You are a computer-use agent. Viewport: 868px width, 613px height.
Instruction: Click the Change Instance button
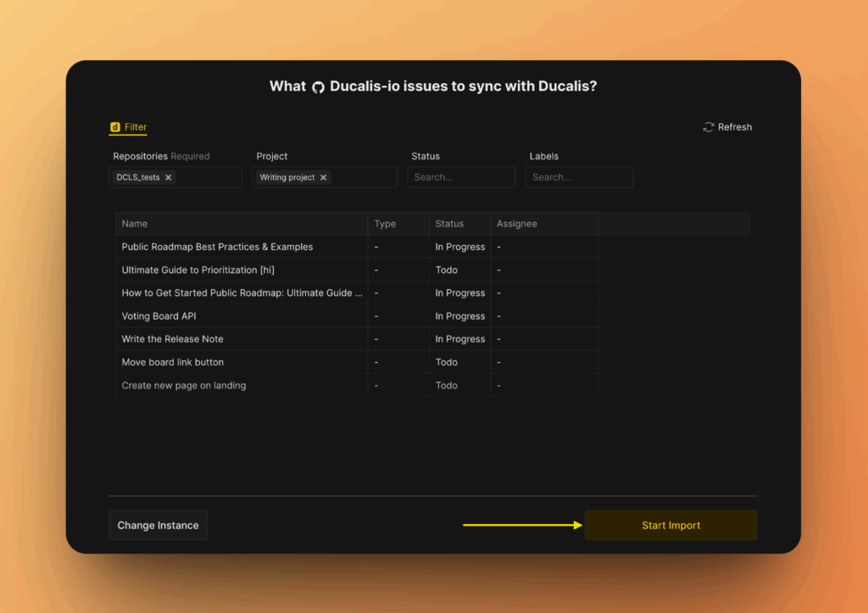158,526
